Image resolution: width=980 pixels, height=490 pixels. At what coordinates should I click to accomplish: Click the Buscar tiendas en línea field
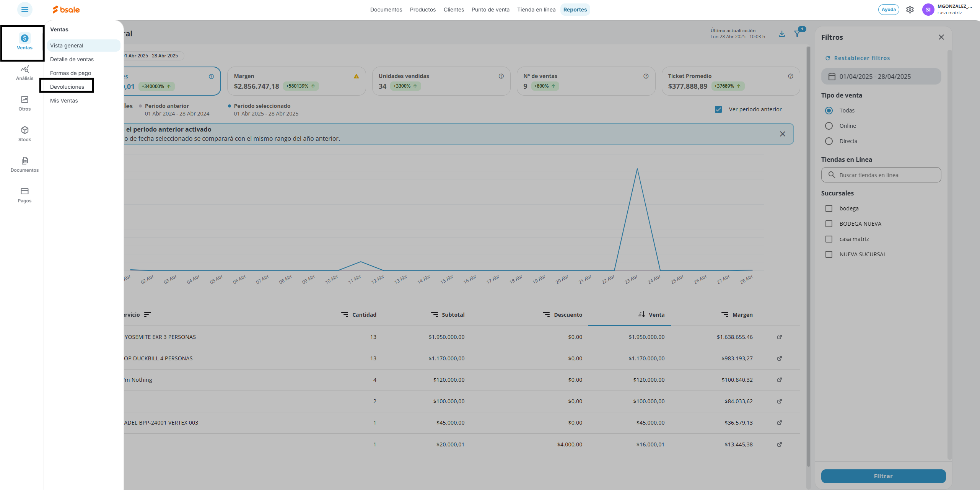[x=881, y=175]
